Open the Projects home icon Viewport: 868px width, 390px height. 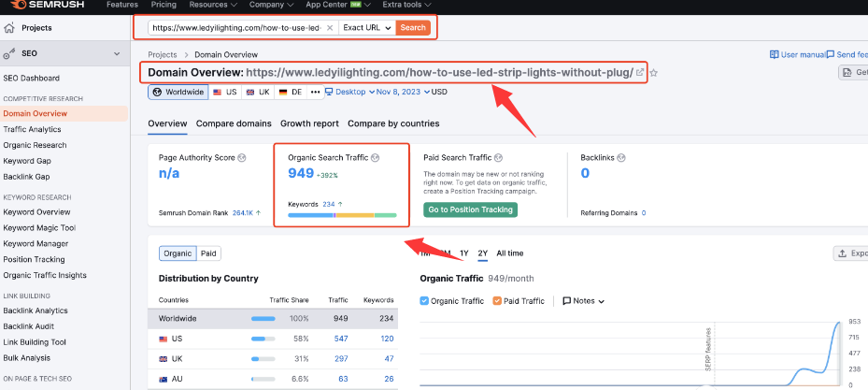coord(9,28)
